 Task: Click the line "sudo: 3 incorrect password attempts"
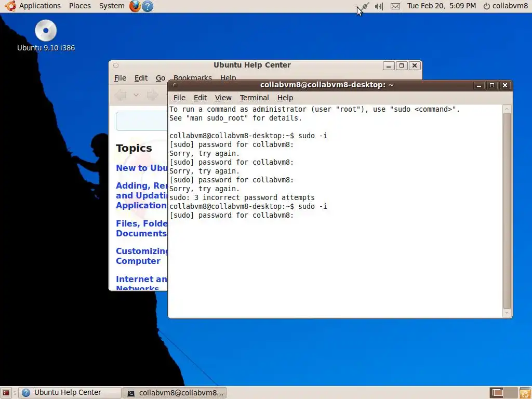pyautogui.click(x=242, y=197)
